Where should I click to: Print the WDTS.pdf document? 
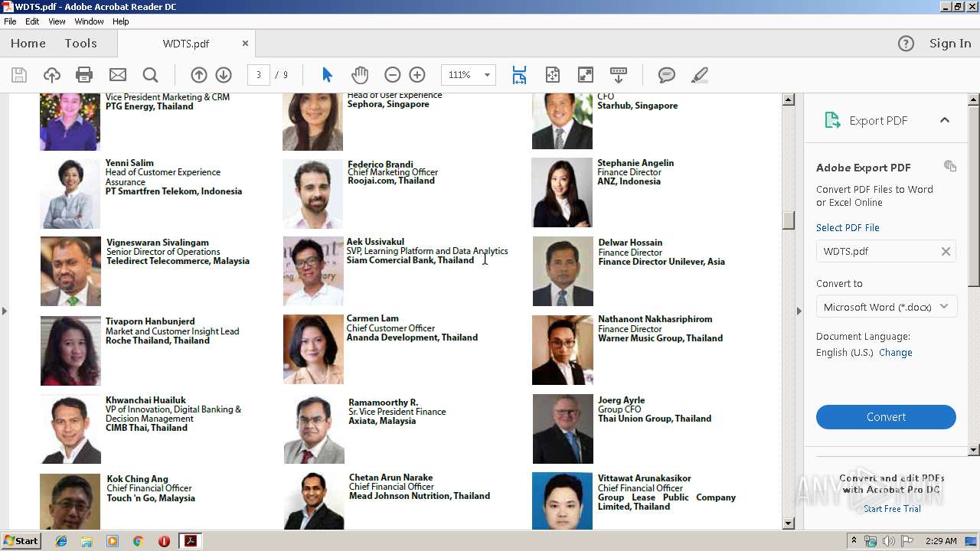pos(84,75)
